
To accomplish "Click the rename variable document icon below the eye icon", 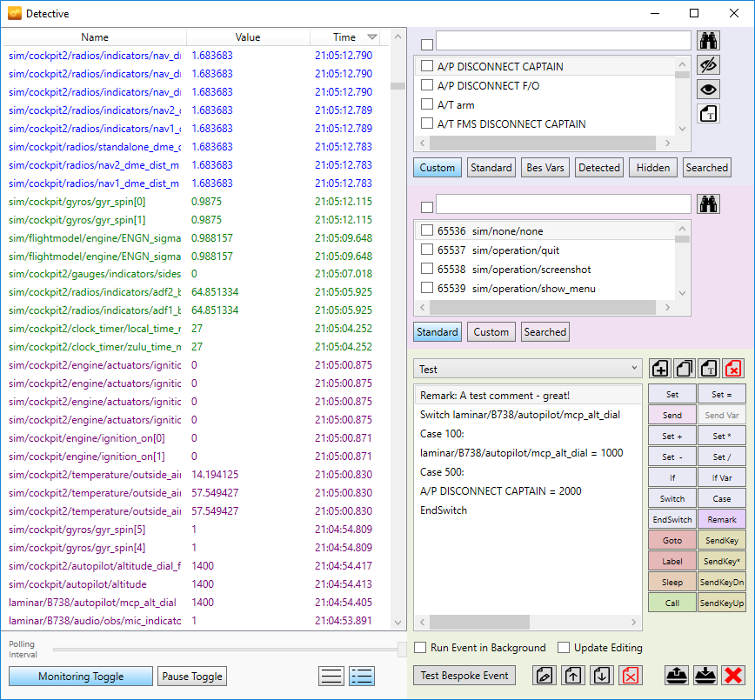I will tap(708, 114).
